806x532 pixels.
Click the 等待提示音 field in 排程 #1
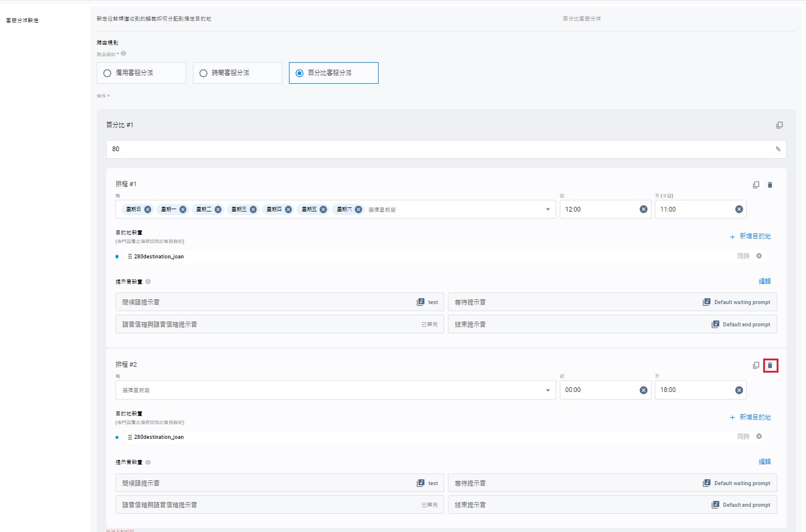coord(613,302)
